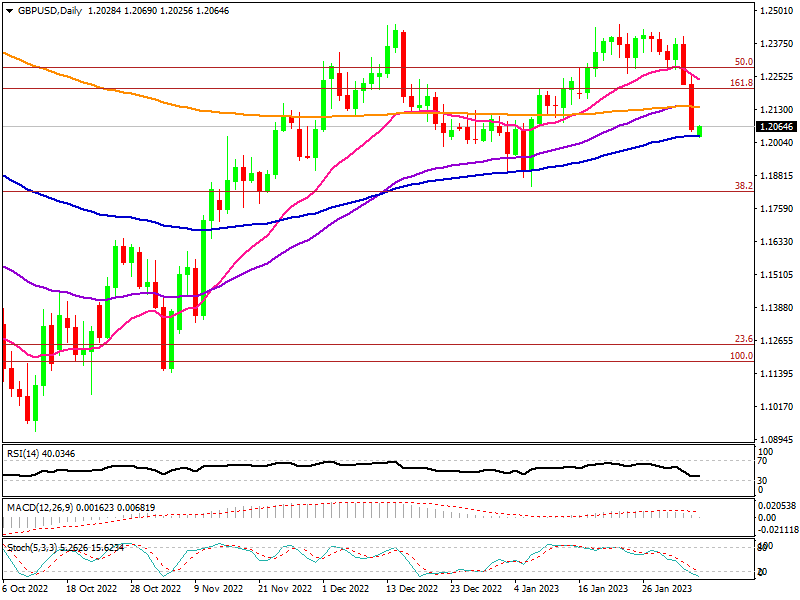
Task: Click the 38.2 Fibonacci retracement label
Action: 743,186
